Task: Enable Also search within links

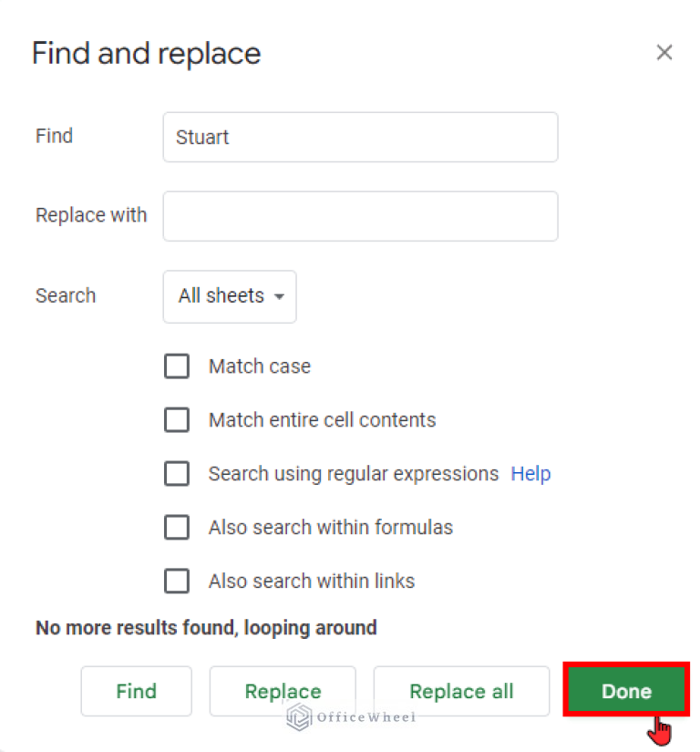Action: click(177, 581)
